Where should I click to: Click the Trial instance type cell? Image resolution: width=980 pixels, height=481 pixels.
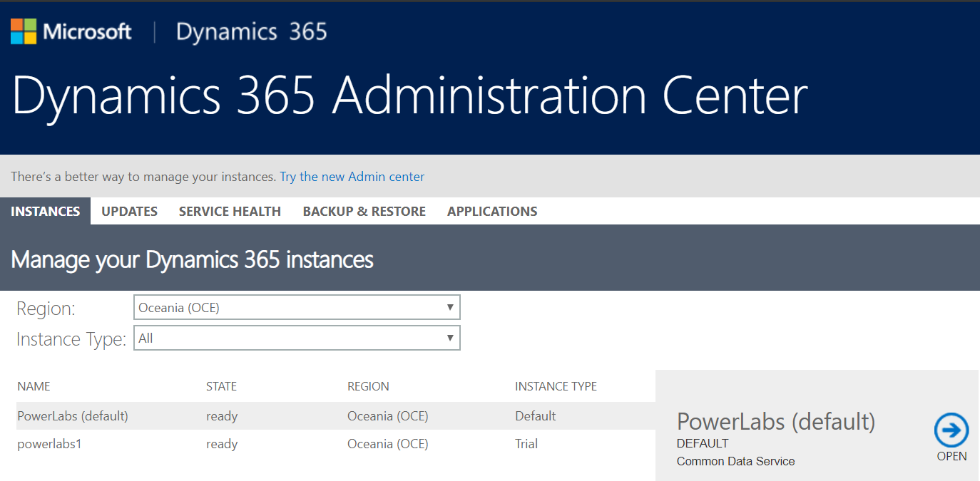526,444
